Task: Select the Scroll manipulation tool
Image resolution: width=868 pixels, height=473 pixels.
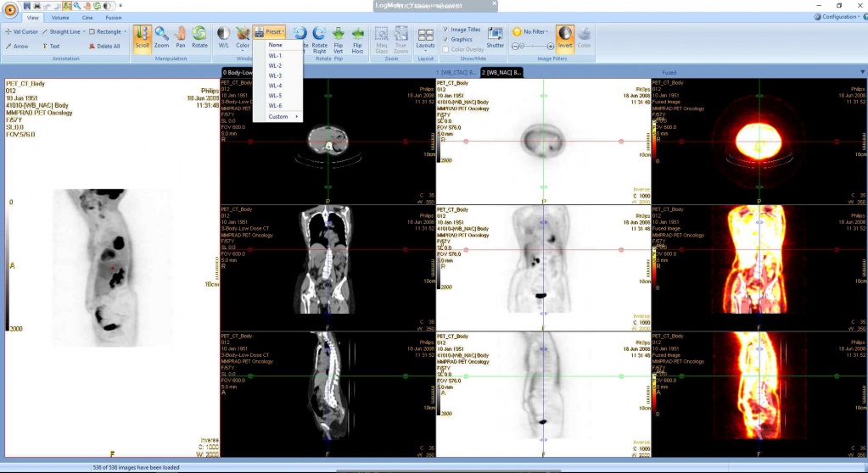Action: [142, 38]
